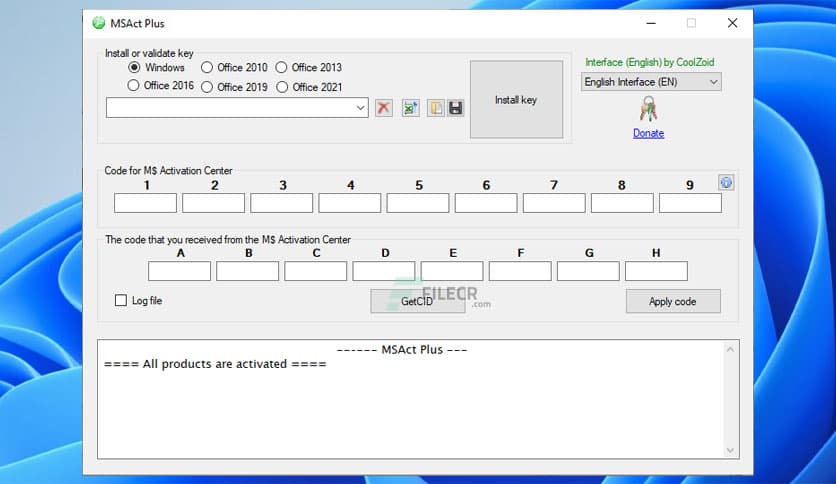Screen dimensions: 836x484
Task: Click received code field A
Action: (180, 271)
